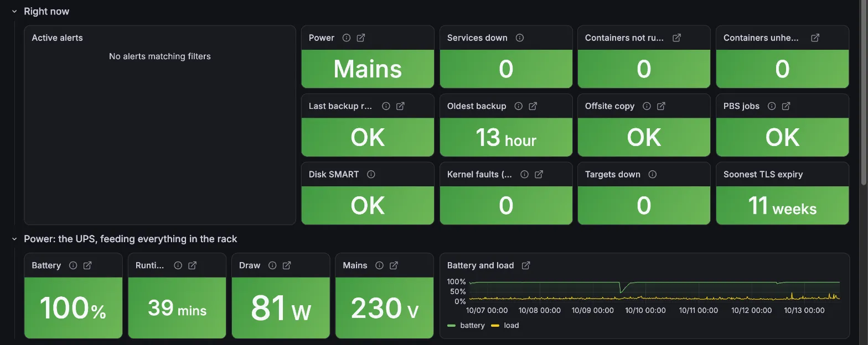Open link icon on Kernel faults panel
This screenshot has width=868, height=345.
pos(539,174)
